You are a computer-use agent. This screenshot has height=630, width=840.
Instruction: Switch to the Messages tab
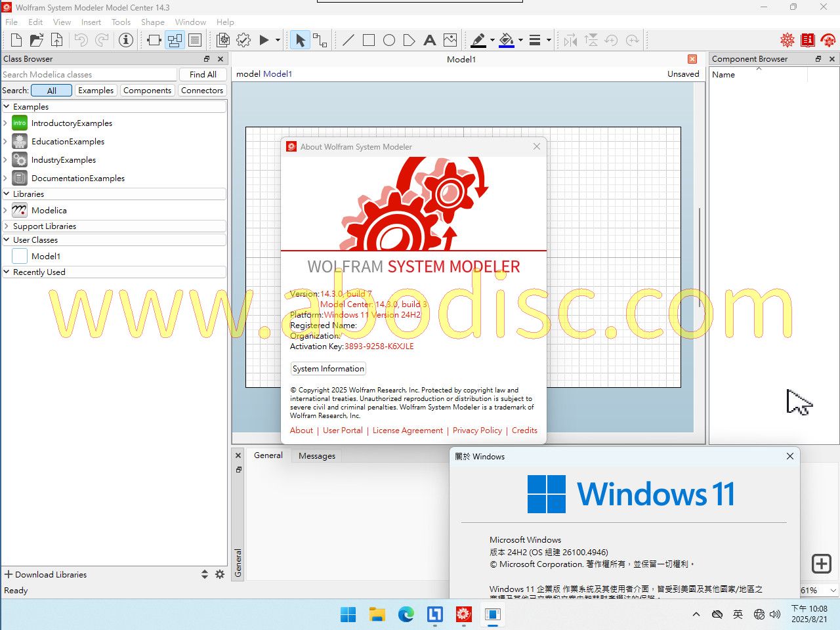317,455
